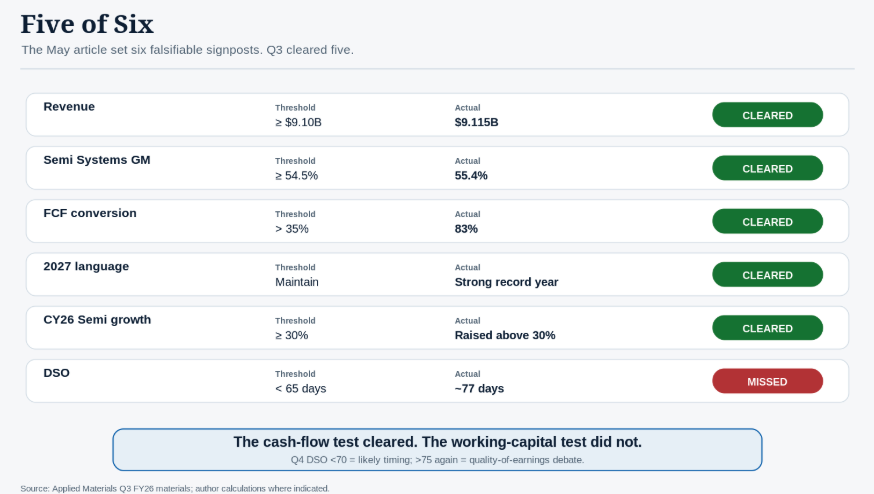Image resolution: width=874 pixels, height=494 pixels.
Task: Click the FCF conversion label
Action: pos(90,213)
